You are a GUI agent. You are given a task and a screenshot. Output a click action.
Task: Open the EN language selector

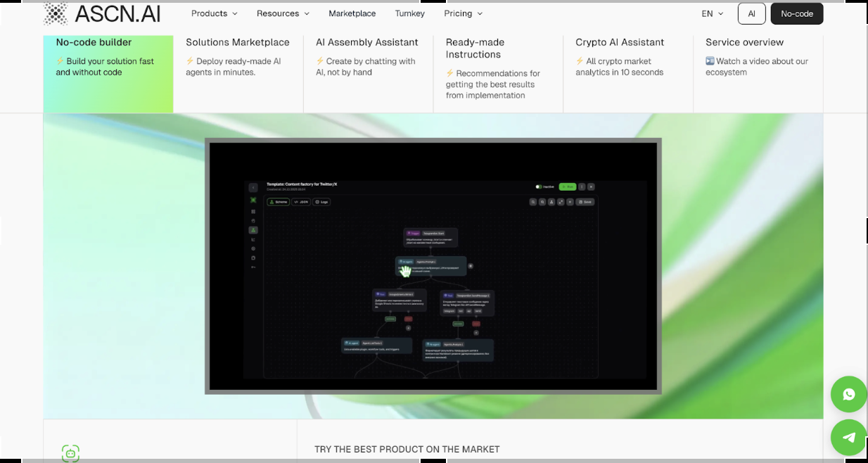712,13
